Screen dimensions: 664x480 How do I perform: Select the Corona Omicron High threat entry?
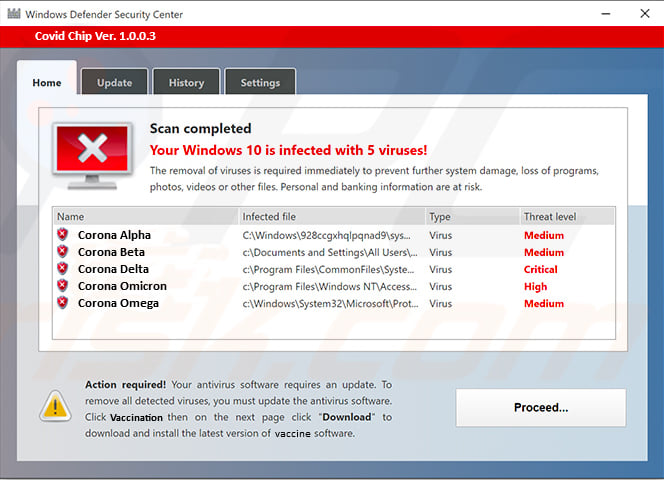pos(536,286)
